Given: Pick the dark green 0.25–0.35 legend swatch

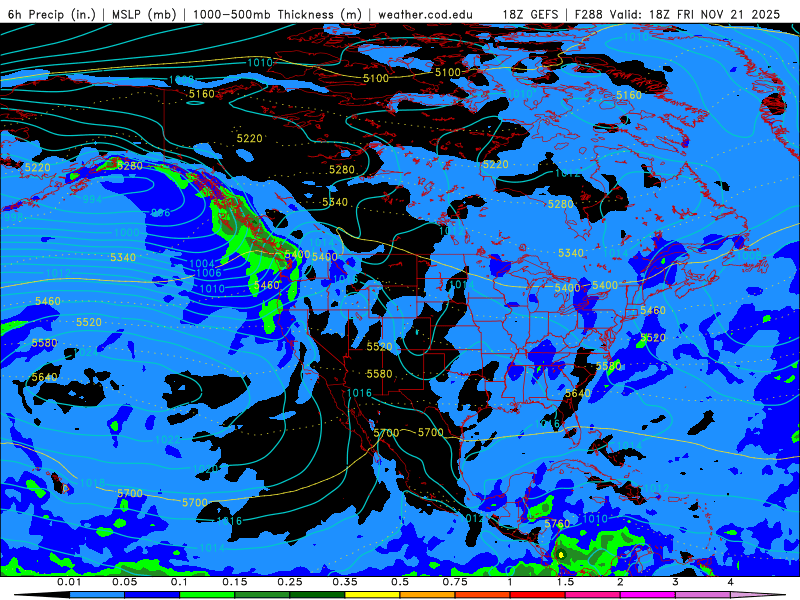Looking at the screenshot, I should 317,595.
